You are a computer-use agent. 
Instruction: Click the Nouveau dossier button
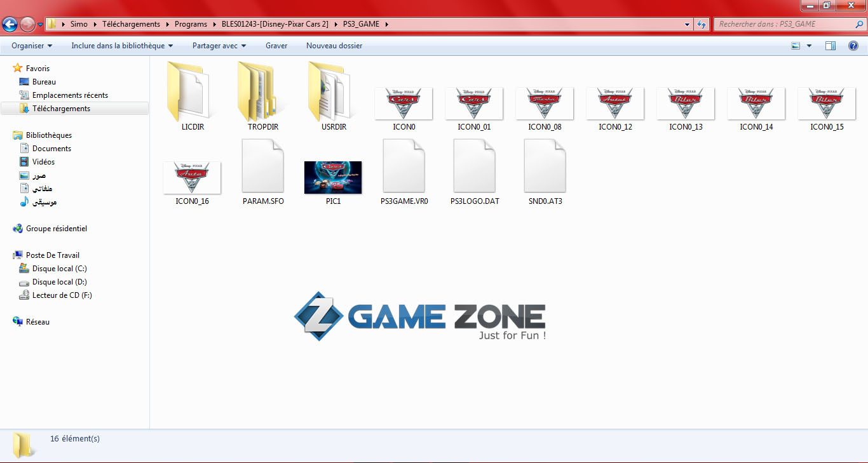click(x=334, y=46)
